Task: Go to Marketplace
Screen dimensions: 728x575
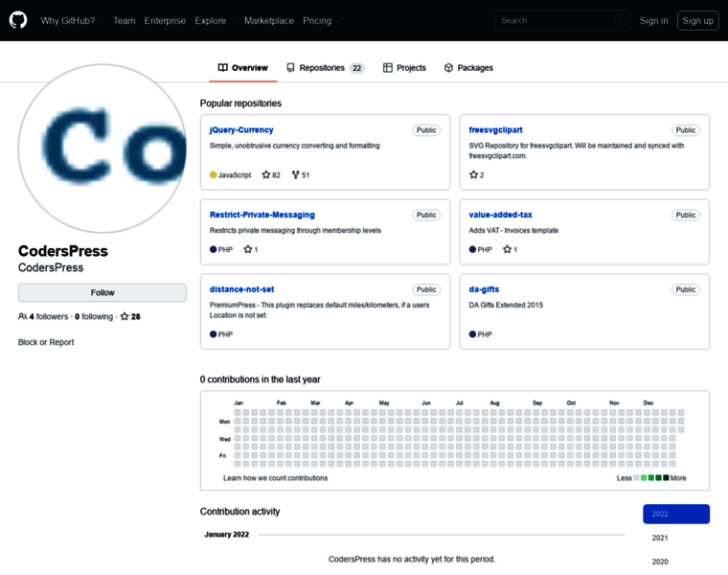Action: (269, 20)
